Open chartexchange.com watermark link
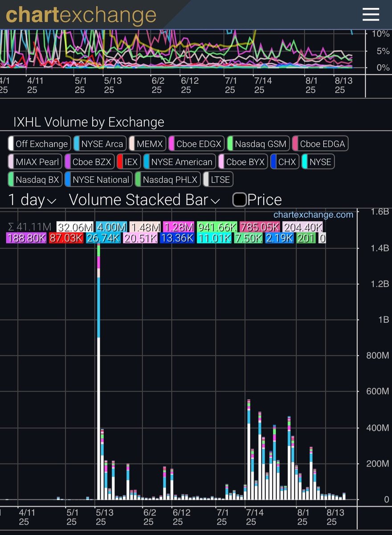This screenshot has height=535, width=392. 313,215
